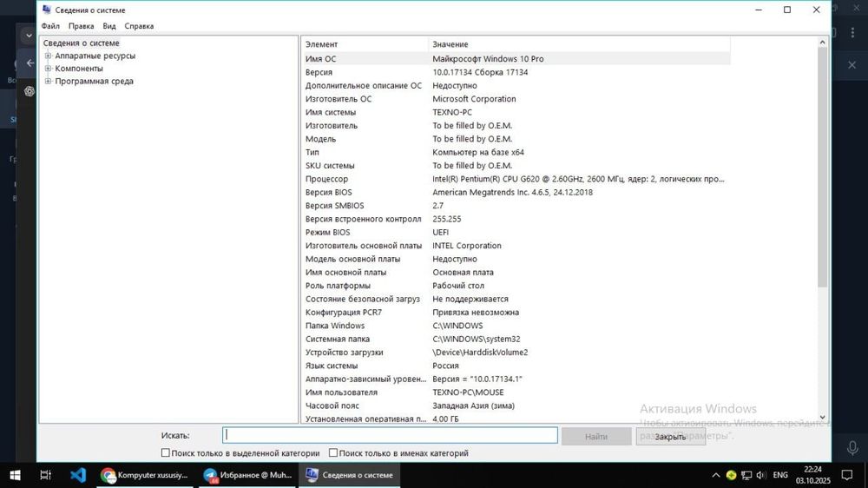The width and height of the screenshot is (868, 488).
Task: Click 'TEXNO-PC\MOUSE' value
Action: click(x=468, y=392)
